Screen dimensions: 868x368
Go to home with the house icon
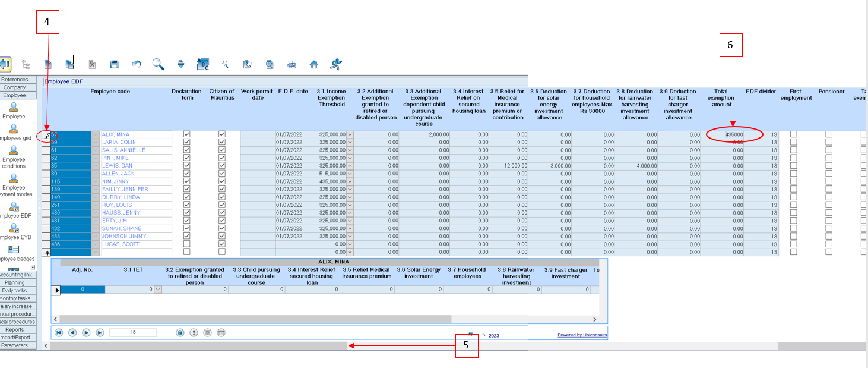point(314,64)
